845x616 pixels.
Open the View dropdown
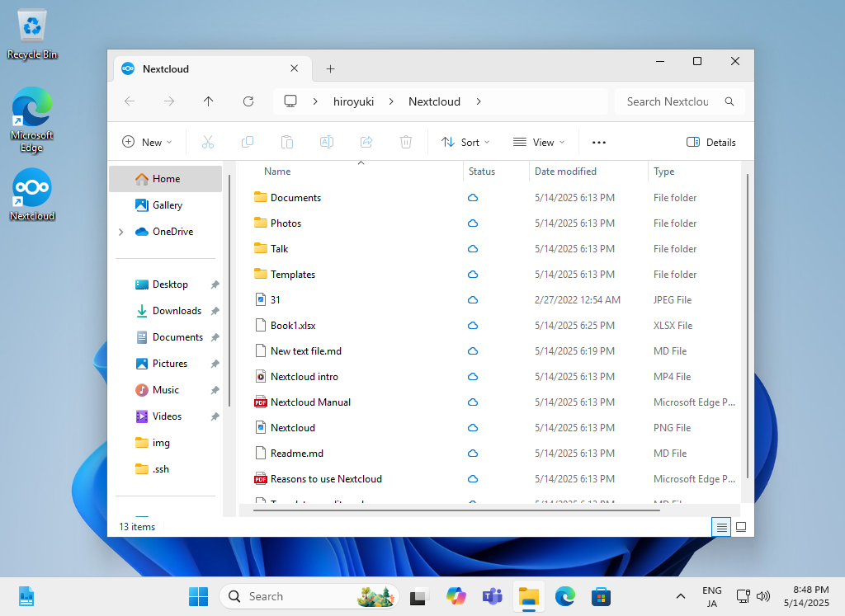click(x=538, y=141)
